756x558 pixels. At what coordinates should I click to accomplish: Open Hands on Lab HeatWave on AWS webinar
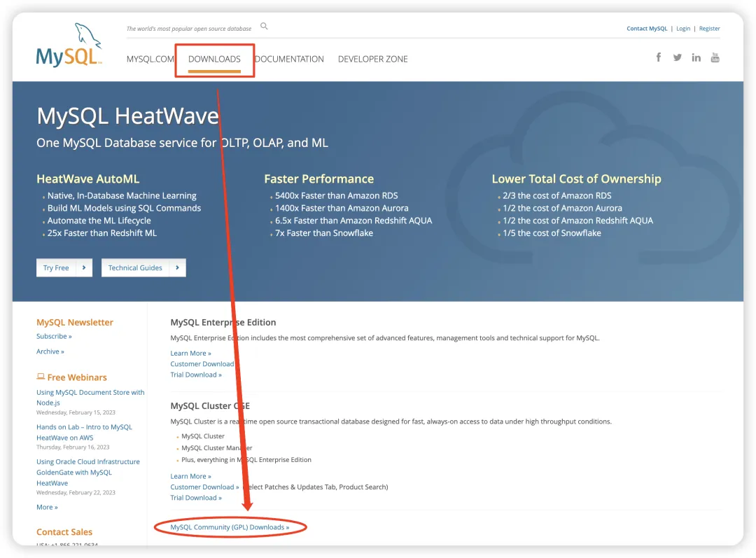coord(84,432)
